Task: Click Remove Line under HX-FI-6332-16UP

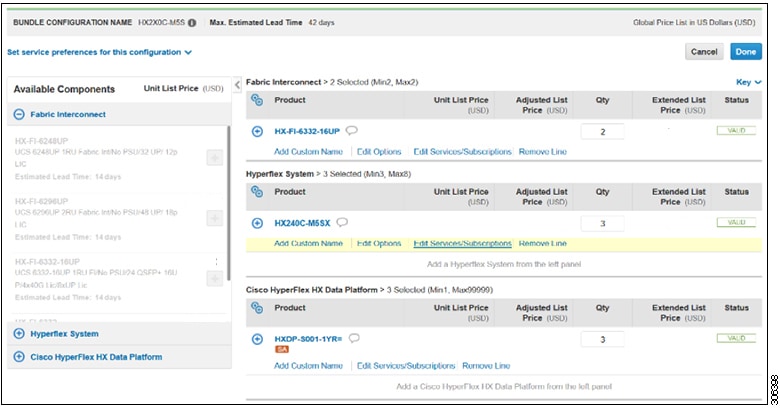Action: 543,152
